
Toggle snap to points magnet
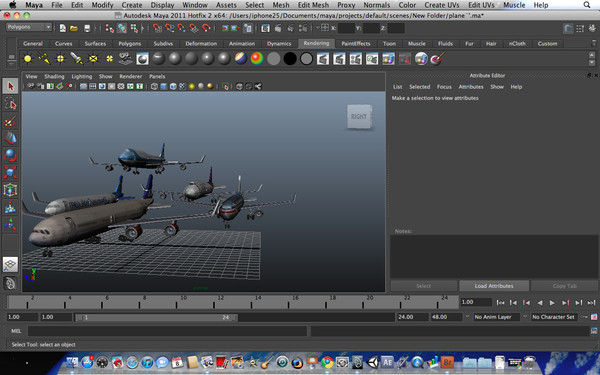coord(182,28)
